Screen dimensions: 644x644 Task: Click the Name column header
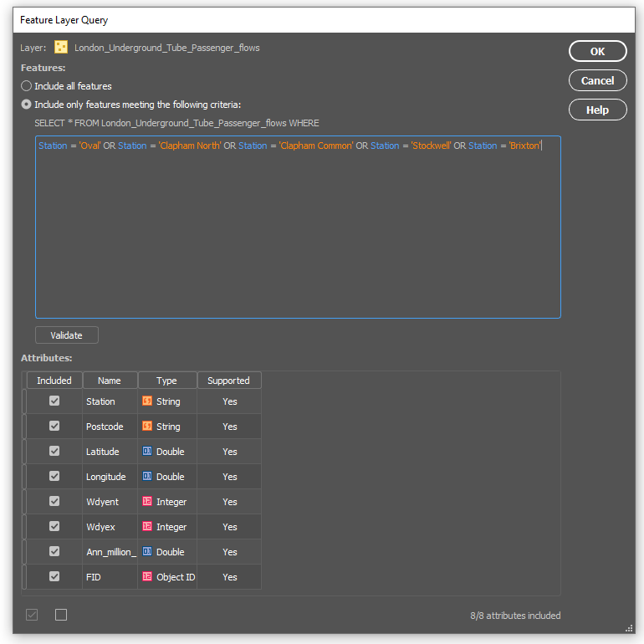110,381
